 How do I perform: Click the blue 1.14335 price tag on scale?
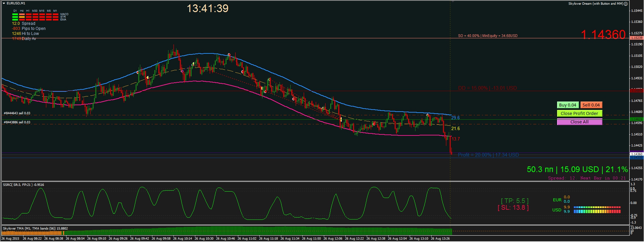(637, 157)
